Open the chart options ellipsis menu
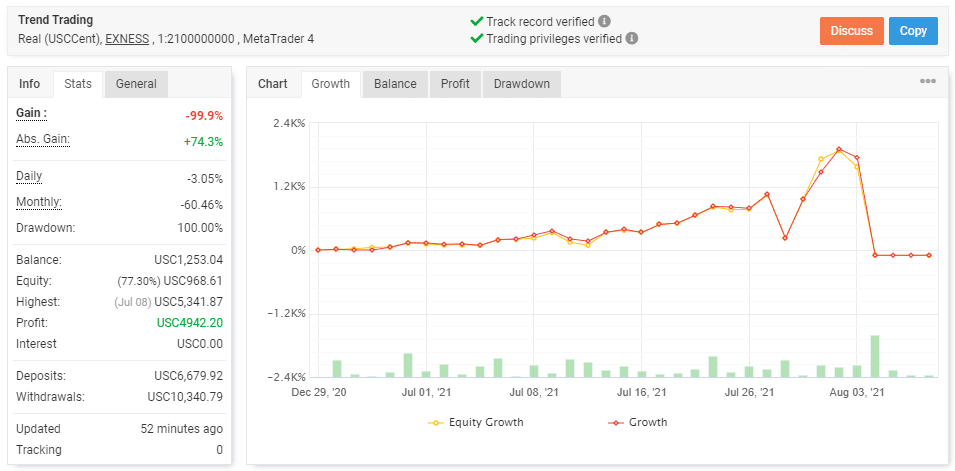Image resolution: width=955 pixels, height=471 pixels. (x=927, y=82)
